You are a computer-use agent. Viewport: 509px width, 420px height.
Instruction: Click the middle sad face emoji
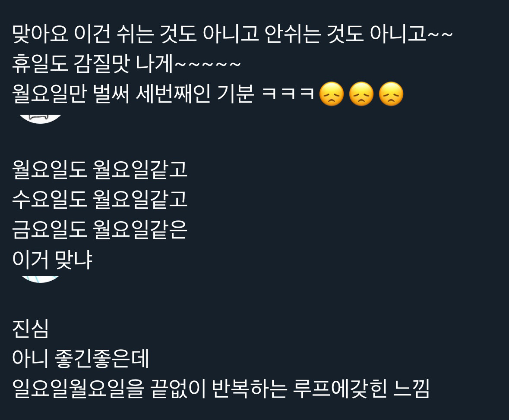coord(361,94)
